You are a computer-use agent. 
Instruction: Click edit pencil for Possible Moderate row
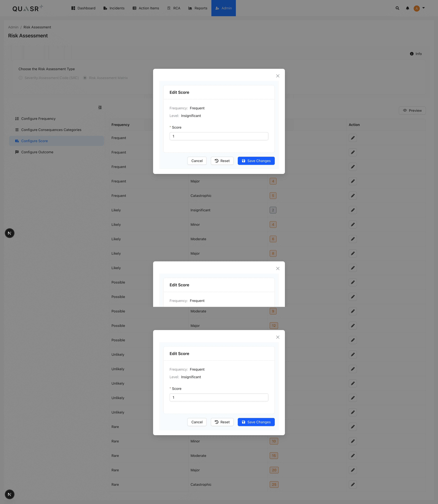pyautogui.click(x=352, y=311)
